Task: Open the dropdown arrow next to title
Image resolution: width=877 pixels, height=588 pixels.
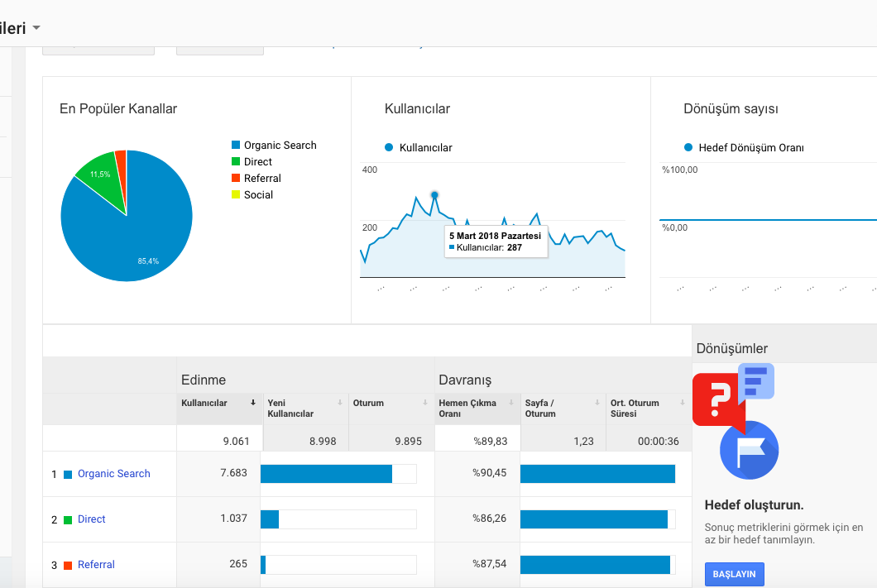Action: (x=36, y=27)
